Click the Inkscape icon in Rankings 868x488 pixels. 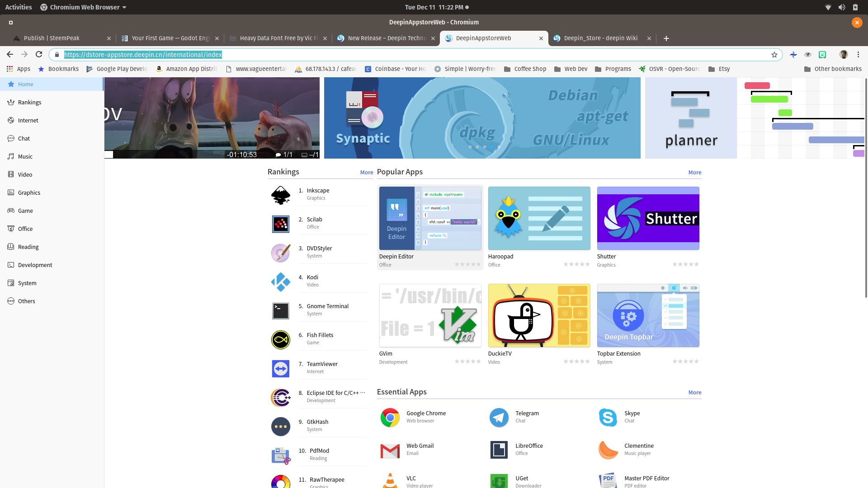pos(280,195)
